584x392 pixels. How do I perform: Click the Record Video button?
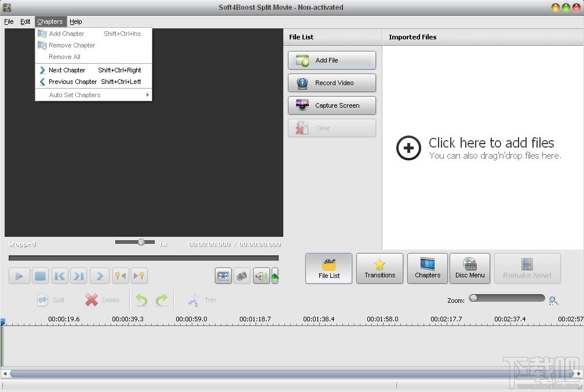click(x=332, y=83)
